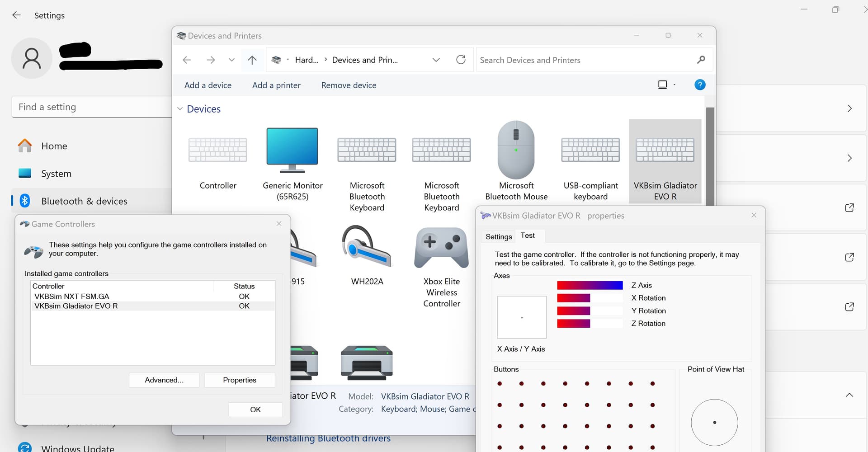Open Devices and Printers help
This screenshot has width=868, height=452.
coord(700,85)
